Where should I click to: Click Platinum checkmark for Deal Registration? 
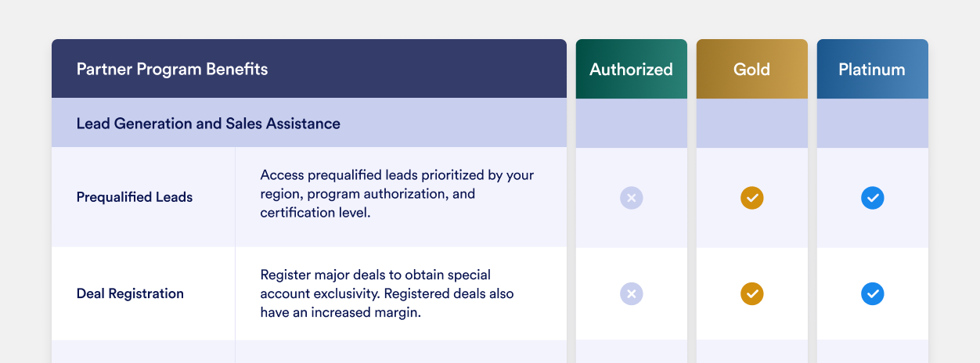click(873, 293)
